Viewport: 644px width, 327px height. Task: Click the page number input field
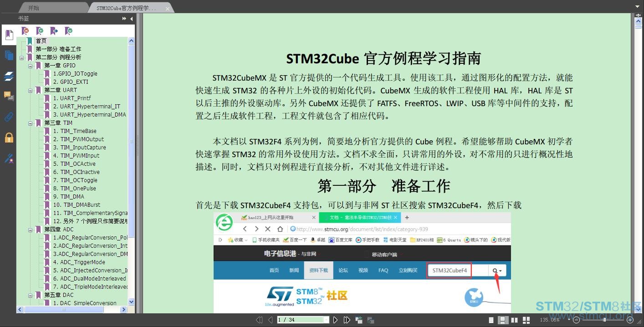300,320
